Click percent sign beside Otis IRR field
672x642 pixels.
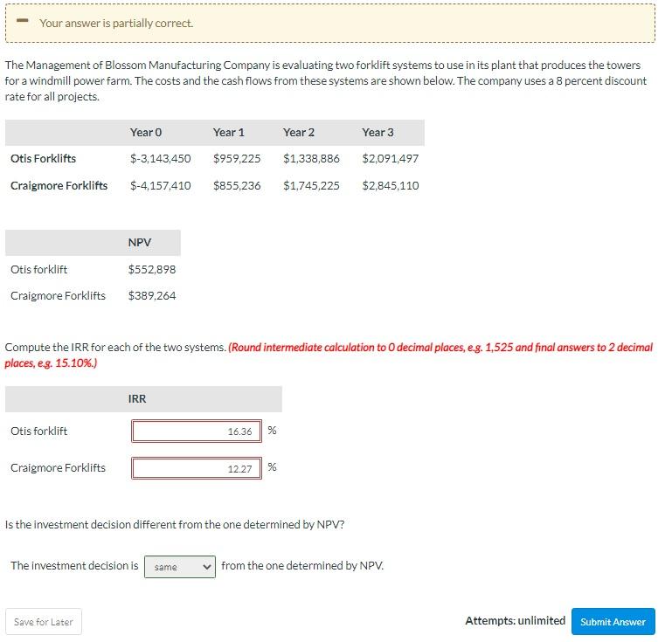pyautogui.click(x=272, y=430)
